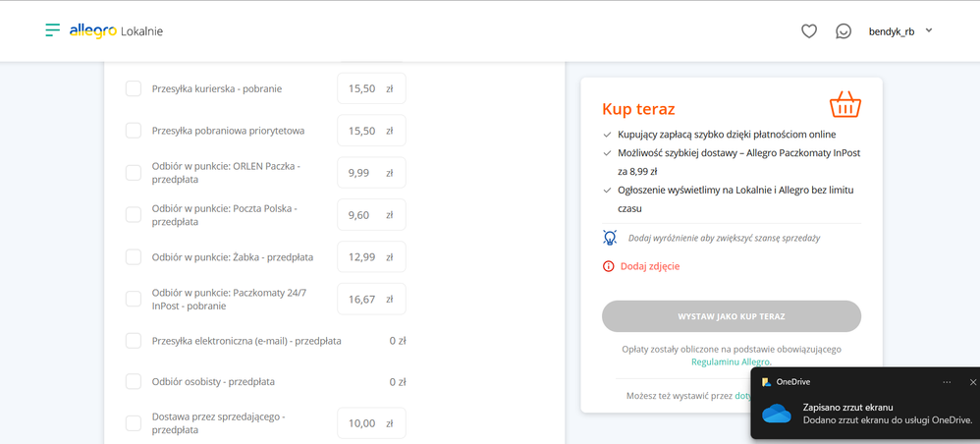
Task: Open the messages chat icon
Action: pyautogui.click(x=844, y=31)
